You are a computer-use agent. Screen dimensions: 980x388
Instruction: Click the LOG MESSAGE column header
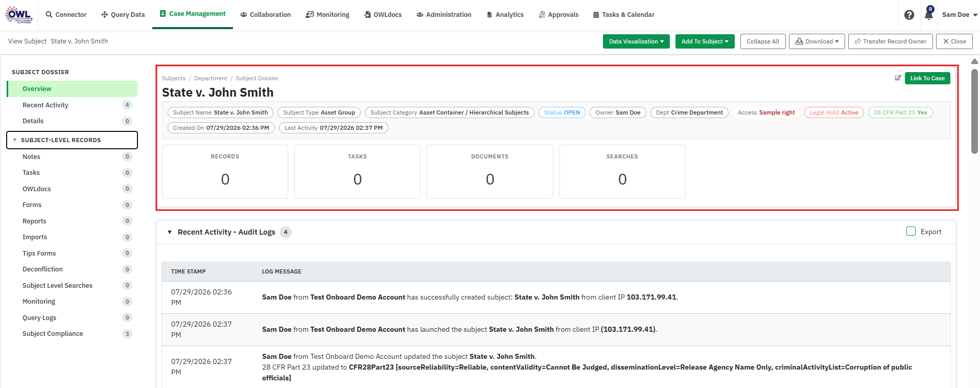282,272
